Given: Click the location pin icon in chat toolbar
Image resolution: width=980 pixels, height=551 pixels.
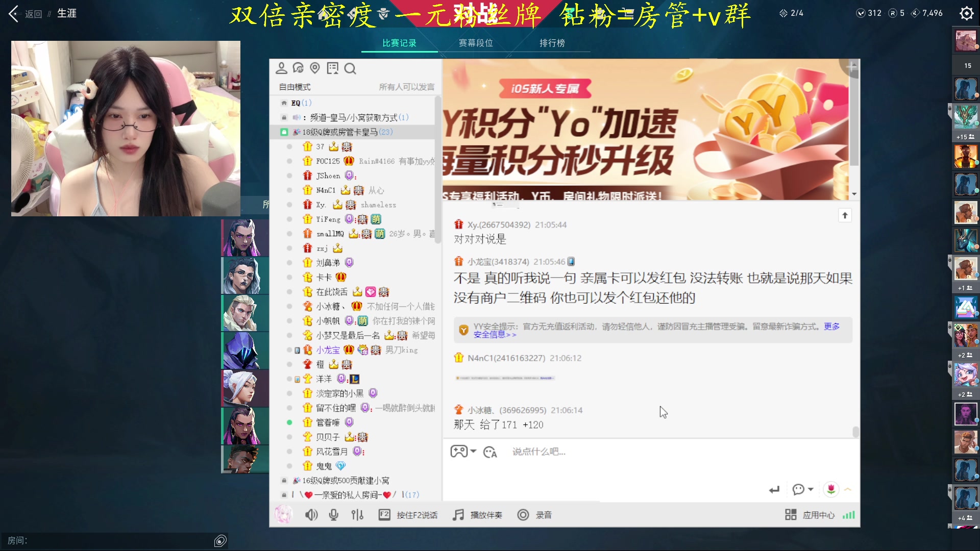Looking at the screenshot, I should click(x=314, y=68).
